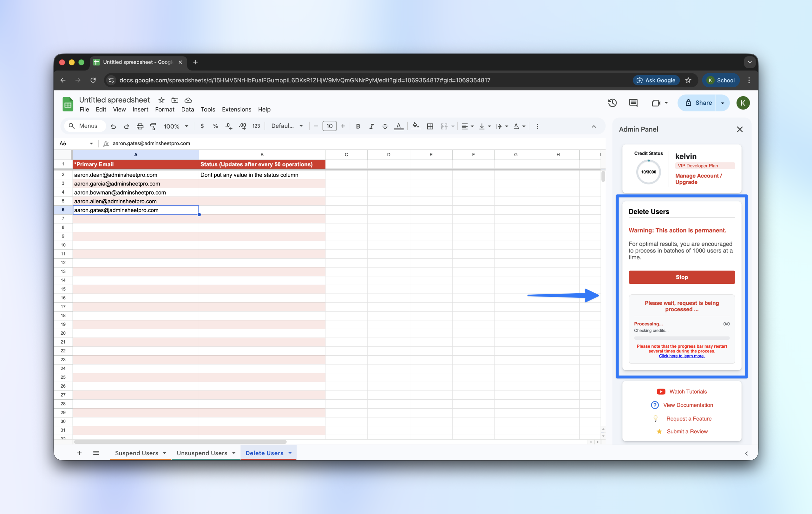Switch to the Suspend Users sheet tab
This screenshot has width=812, height=514.
[x=137, y=453]
